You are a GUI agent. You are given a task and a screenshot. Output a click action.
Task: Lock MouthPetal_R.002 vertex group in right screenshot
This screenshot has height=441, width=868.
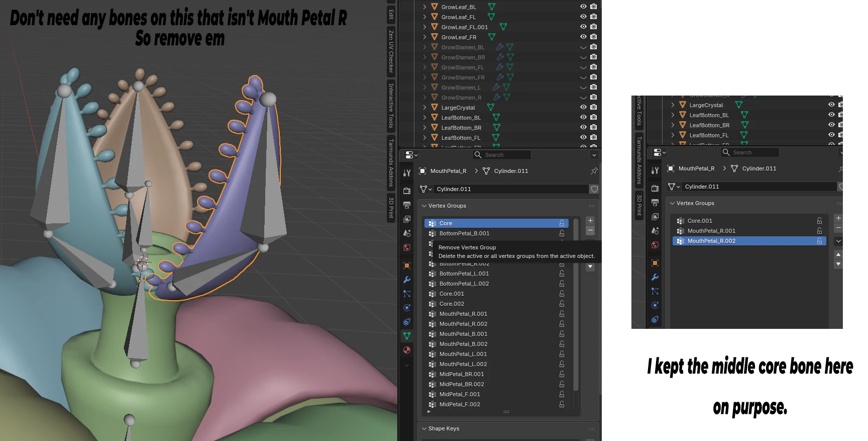pyautogui.click(x=819, y=241)
